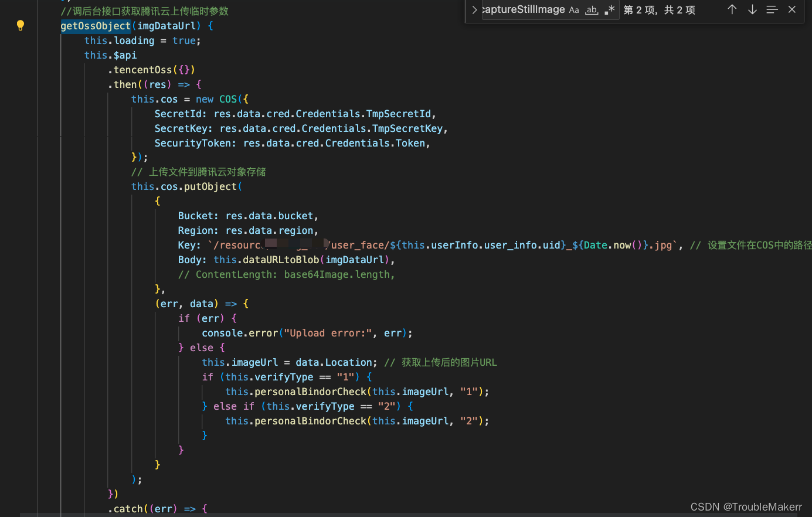Click the getOssObject method name

click(x=96, y=26)
